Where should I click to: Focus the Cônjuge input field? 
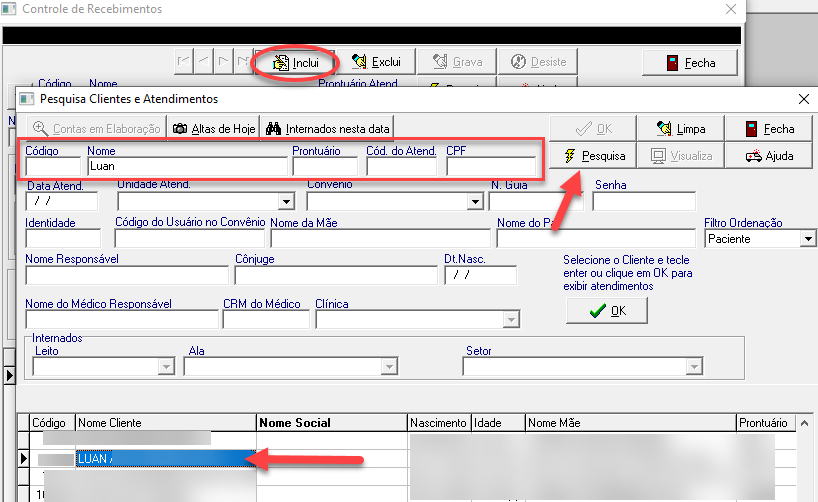336,275
